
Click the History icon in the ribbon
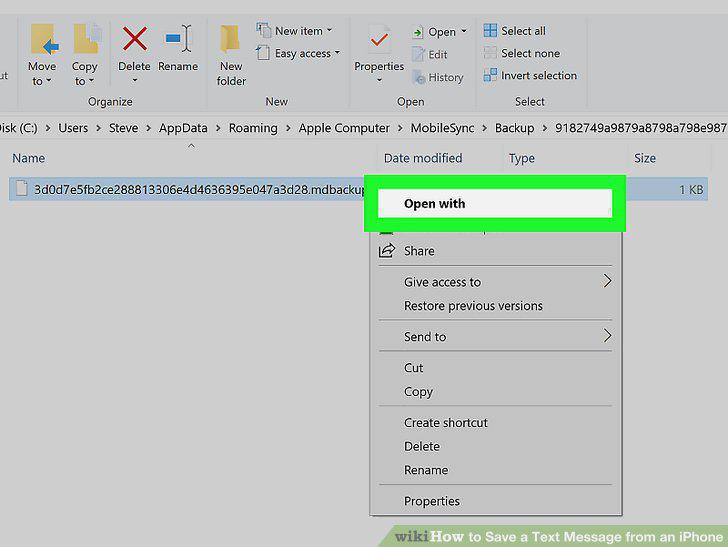point(418,77)
